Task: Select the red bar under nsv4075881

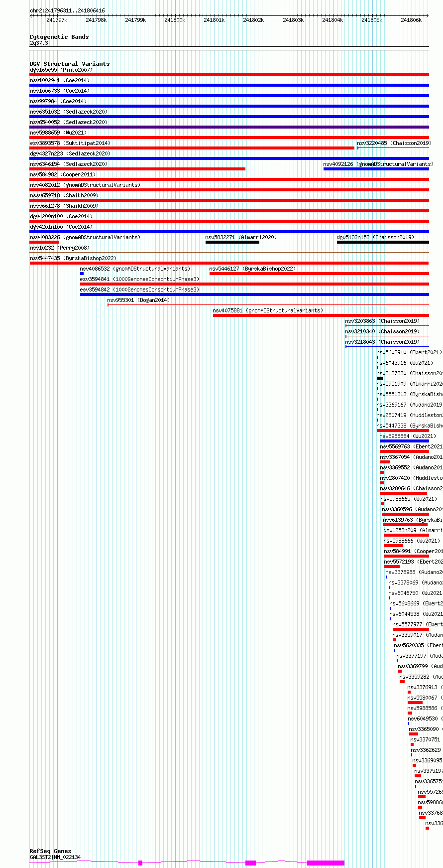Action: coord(321,315)
